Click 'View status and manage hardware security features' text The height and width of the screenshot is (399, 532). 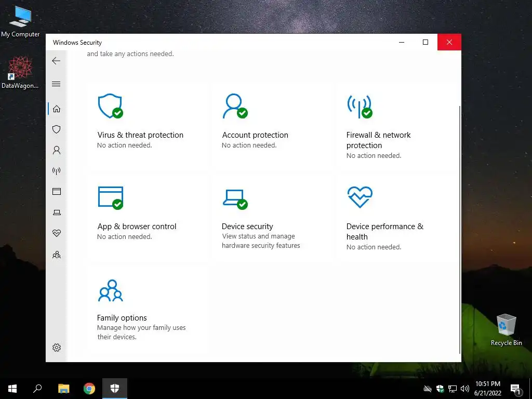261,241
